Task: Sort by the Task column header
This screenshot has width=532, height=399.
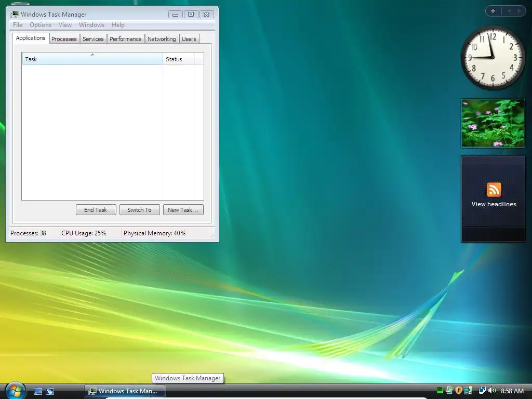Action: (x=92, y=59)
